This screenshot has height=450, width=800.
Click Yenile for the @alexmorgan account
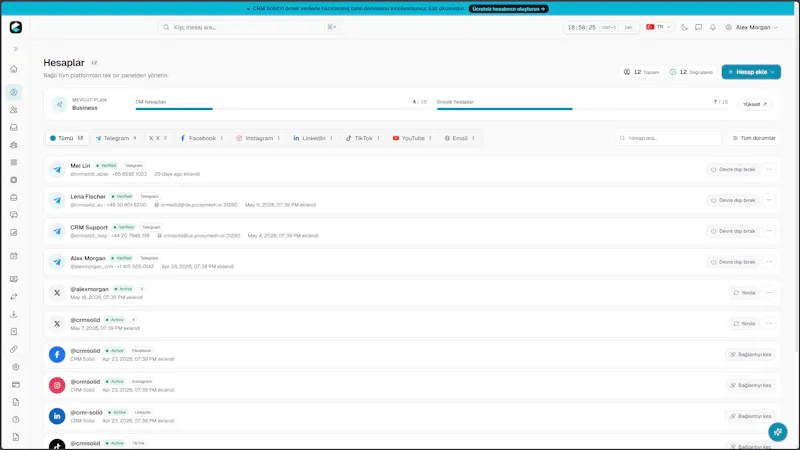coord(744,293)
